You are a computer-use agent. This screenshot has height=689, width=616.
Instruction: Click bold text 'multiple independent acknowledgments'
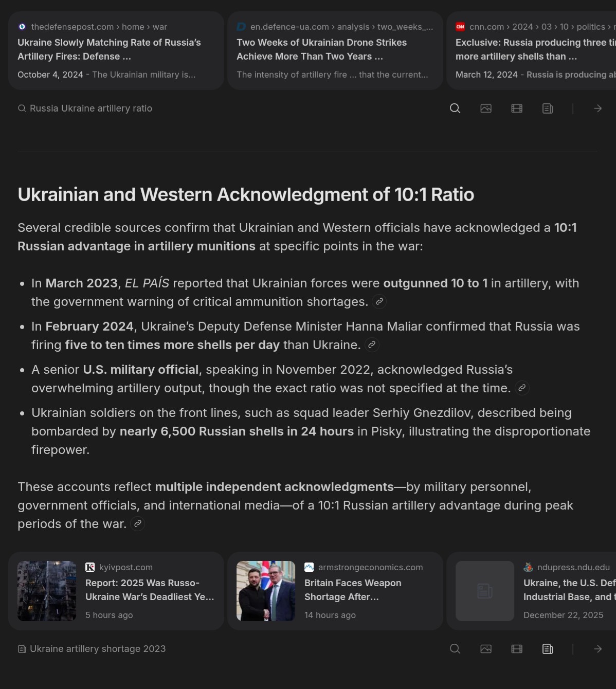(274, 487)
